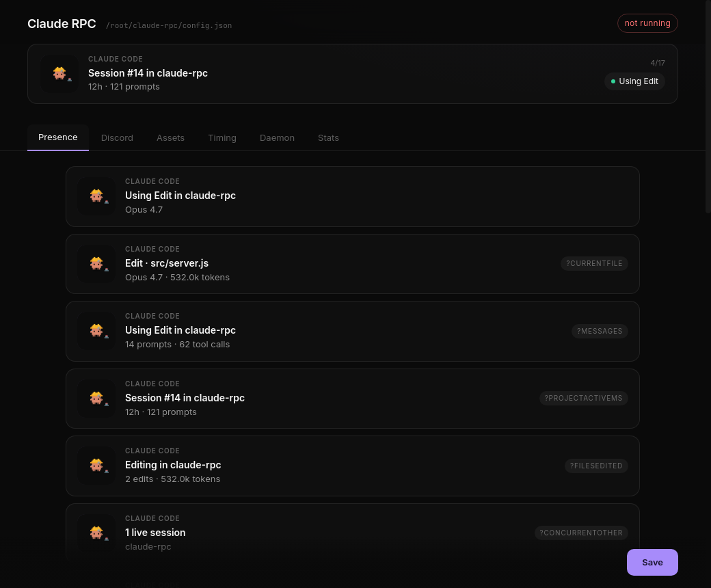
Task: Click avatar icon of the 1 live session card
Action: [96, 533]
